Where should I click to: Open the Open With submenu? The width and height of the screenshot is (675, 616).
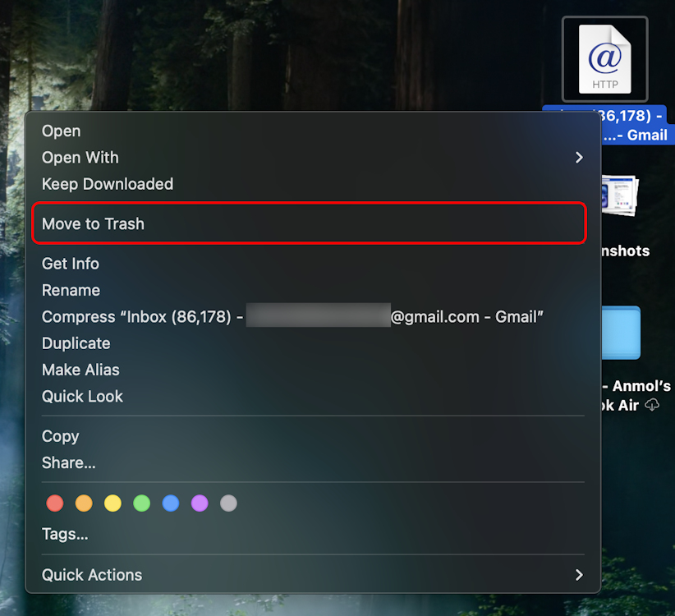click(313, 158)
